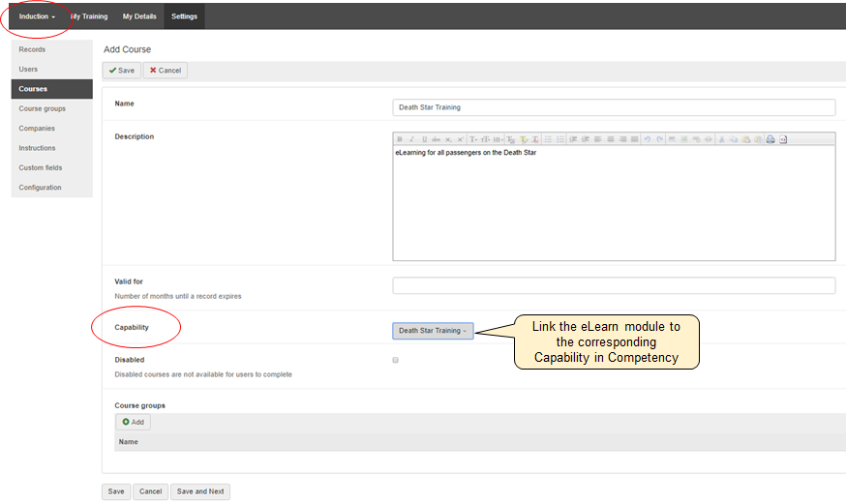Image resolution: width=846 pixels, height=504 pixels.
Task: Click the cut scissors icon in editor
Action: [721, 139]
